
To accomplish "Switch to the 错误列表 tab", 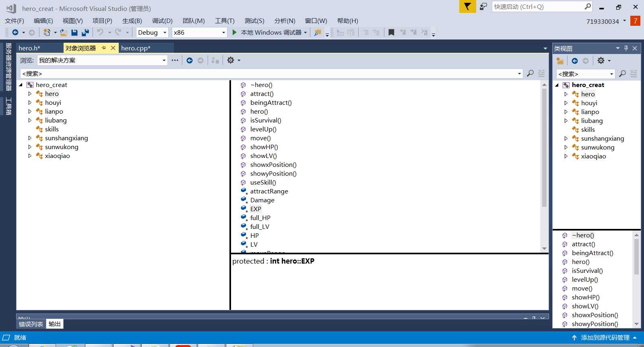I will pyautogui.click(x=31, y=324).
